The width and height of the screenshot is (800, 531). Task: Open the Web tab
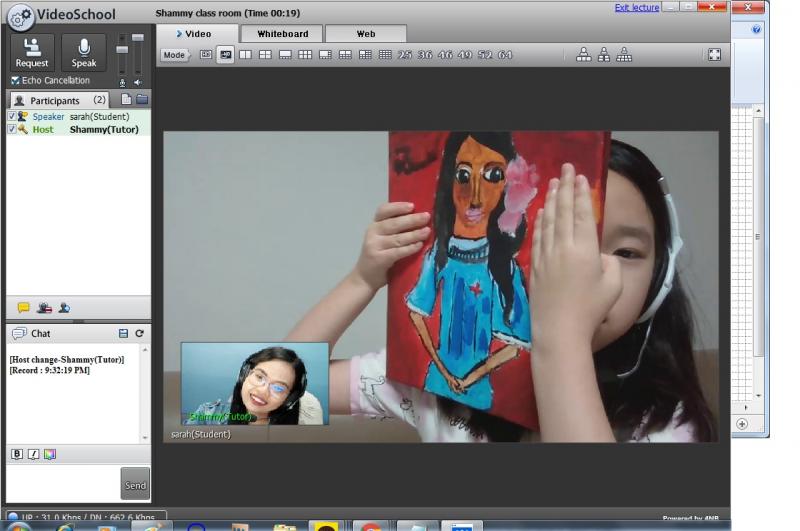point(365,34)
